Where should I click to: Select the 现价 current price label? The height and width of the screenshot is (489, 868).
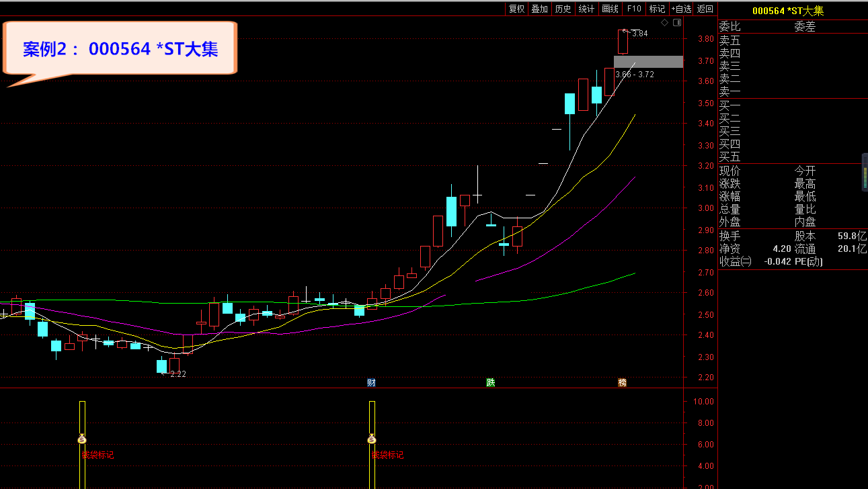click(x=729, y=171)
